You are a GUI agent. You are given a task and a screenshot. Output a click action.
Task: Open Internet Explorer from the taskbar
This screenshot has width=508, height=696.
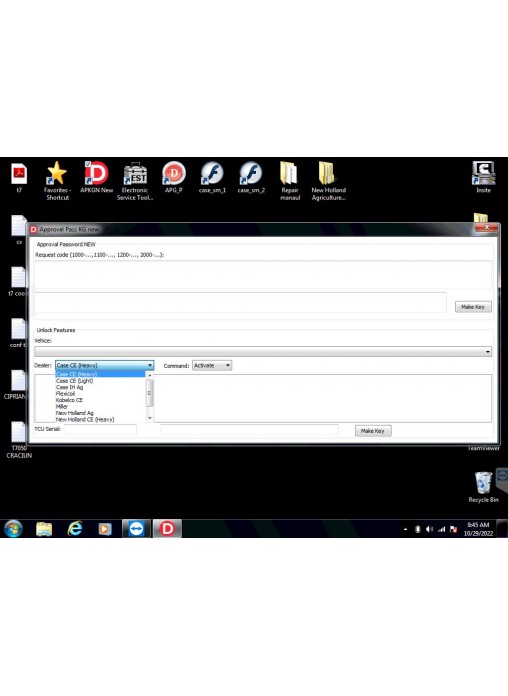[75, 529]
